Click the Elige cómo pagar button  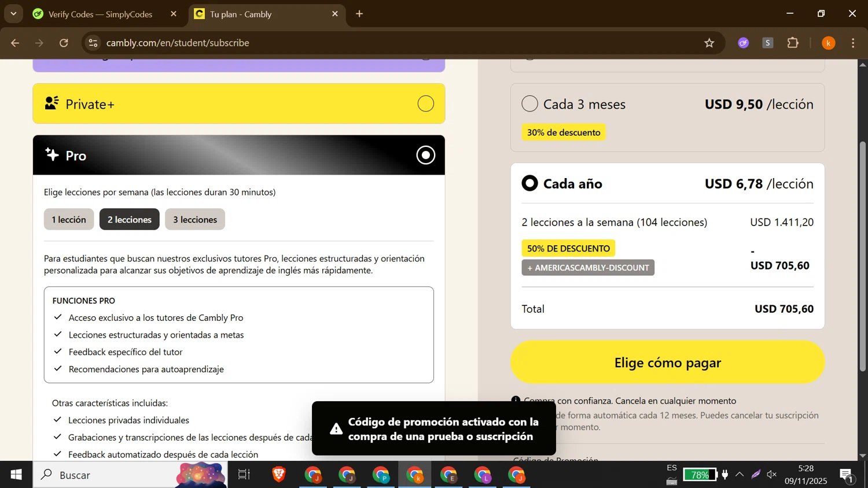coord(667,362)
